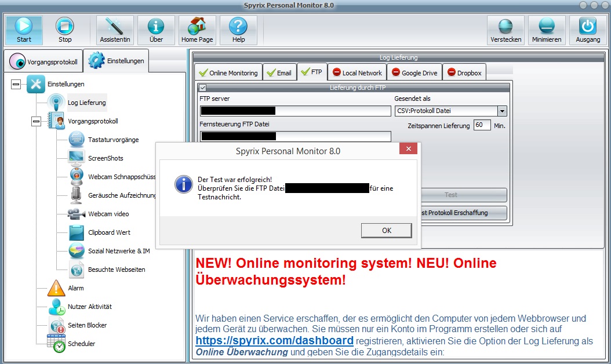Toggle the Lieferung durch FTP checkbox
Viewport: 611px width, 364px height.
tap(203, 88)
